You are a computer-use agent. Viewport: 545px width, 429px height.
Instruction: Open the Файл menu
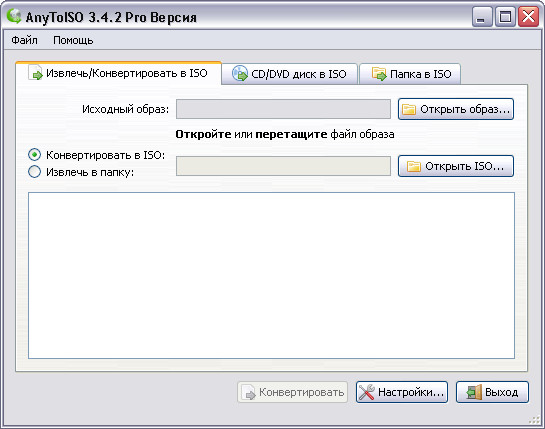point(24,40)
